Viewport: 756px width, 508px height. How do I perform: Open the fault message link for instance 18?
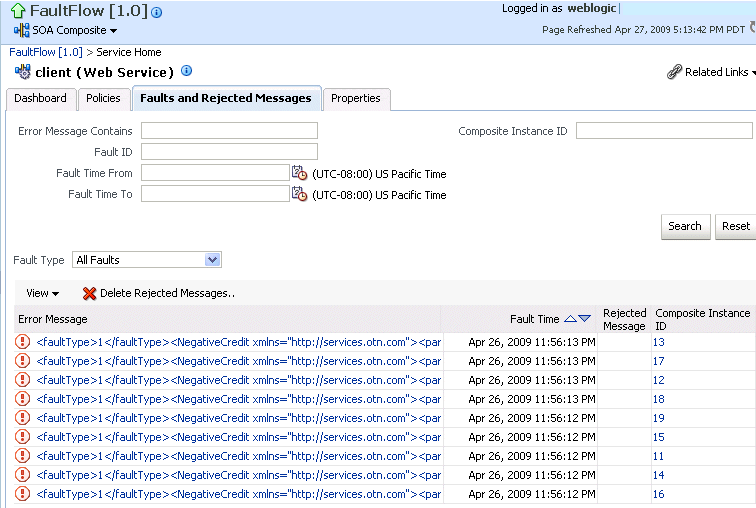point(239,399)
